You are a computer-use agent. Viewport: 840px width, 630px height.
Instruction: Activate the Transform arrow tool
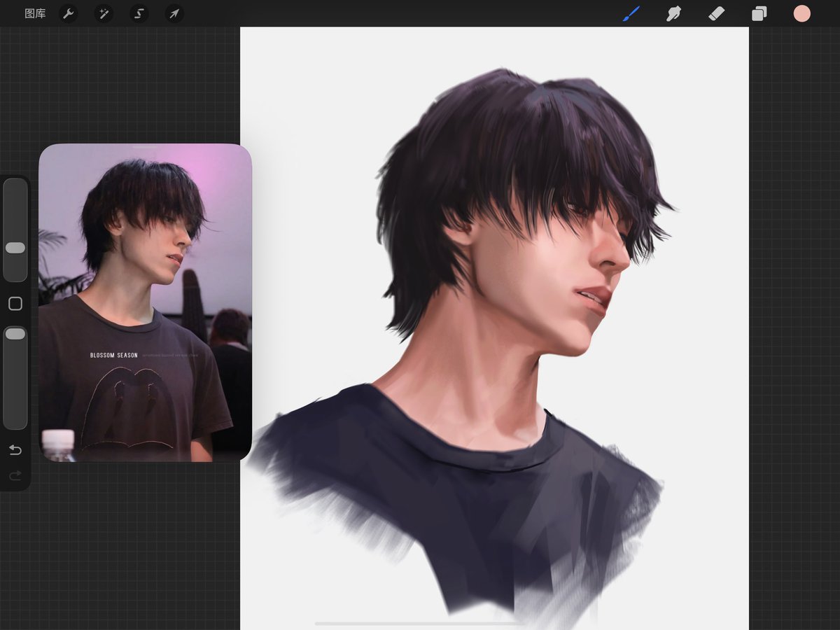pyautogui.click(x=174, y=13)
